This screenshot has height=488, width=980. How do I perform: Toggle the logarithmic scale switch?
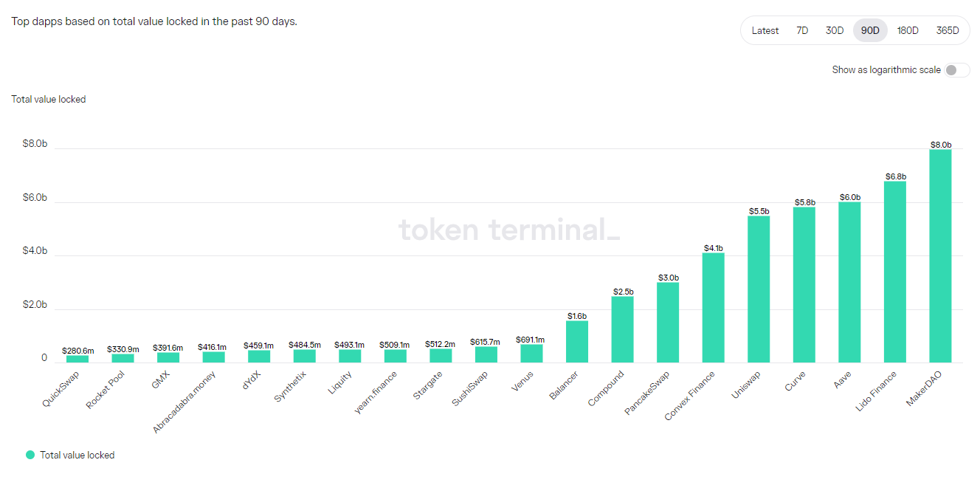(956, 70)
